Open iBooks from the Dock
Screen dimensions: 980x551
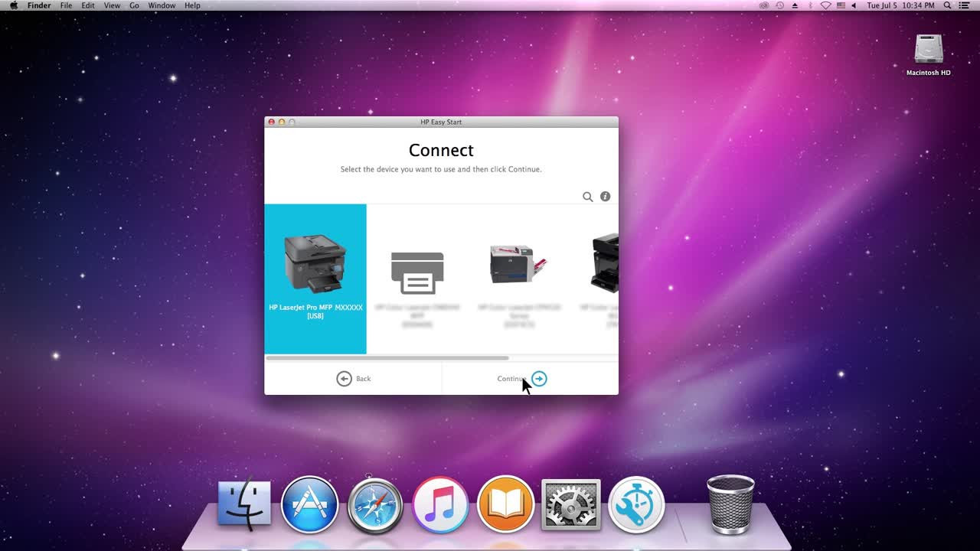tap(505, 504)
